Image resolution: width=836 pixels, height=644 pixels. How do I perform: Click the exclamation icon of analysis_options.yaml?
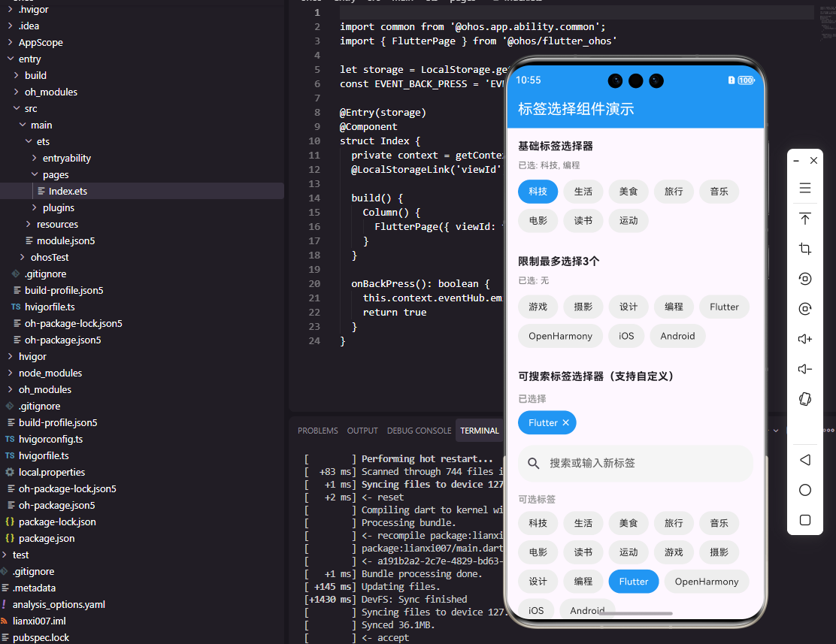pos(5,605)
